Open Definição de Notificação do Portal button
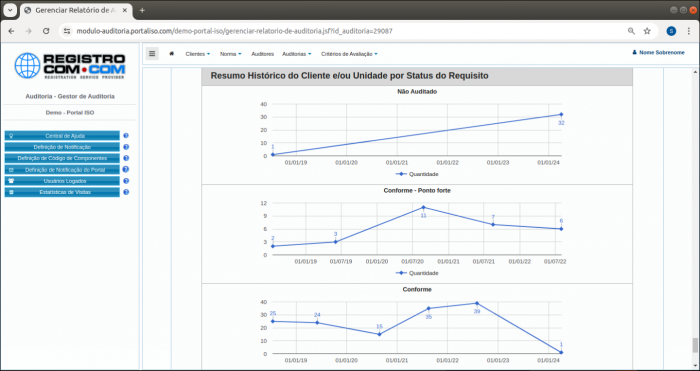700x371 pixels. (x=62, y=170)
